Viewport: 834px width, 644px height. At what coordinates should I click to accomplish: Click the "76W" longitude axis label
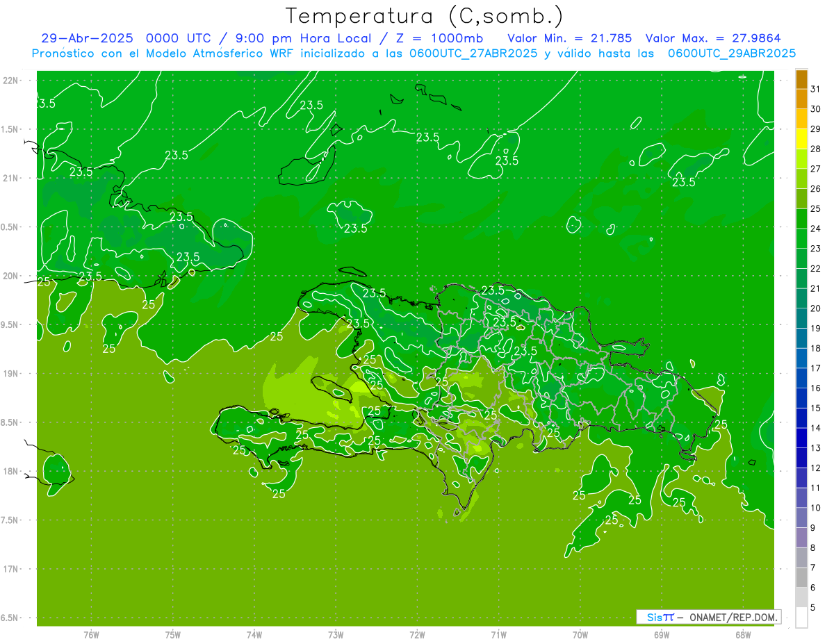pos(91,635)
